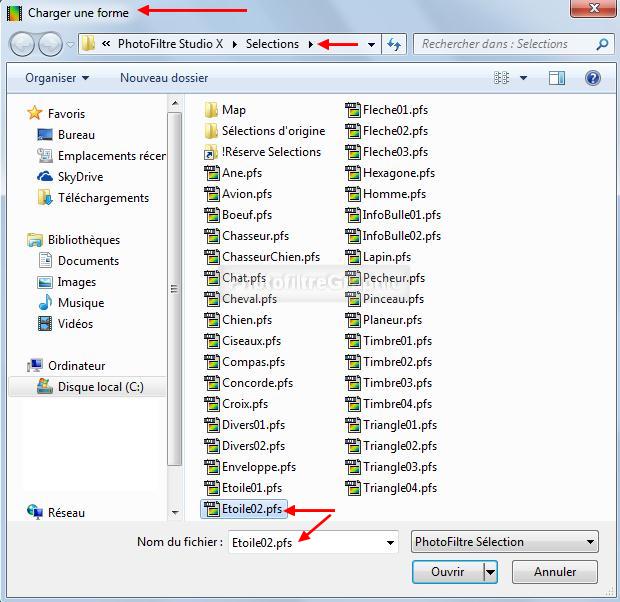
Task: Open the address bar history dropdown
Action: (x=372, y=45)
